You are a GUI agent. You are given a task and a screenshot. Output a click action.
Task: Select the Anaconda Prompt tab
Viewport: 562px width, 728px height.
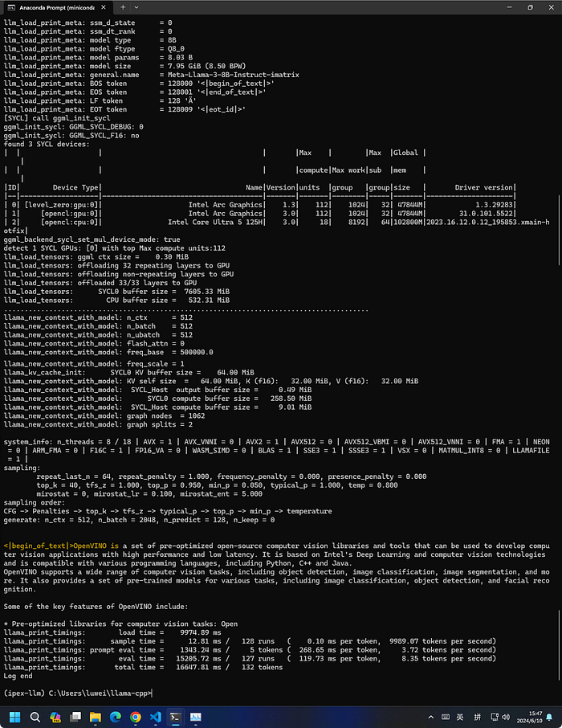point(56,7)
